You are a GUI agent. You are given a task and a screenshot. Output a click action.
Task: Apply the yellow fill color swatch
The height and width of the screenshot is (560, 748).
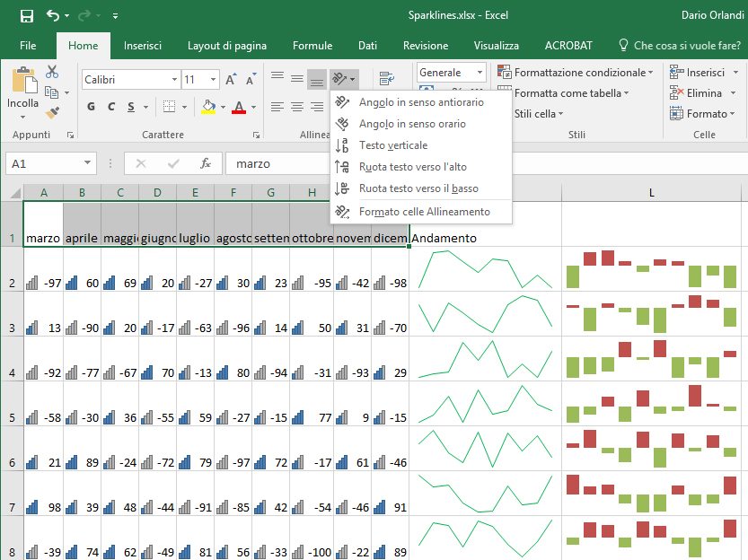pyautogui.click(x=208, y=107)
